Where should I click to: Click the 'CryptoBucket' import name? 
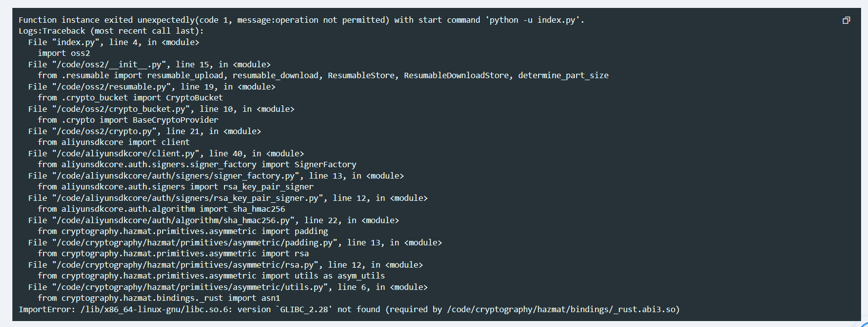pos(194,97)
